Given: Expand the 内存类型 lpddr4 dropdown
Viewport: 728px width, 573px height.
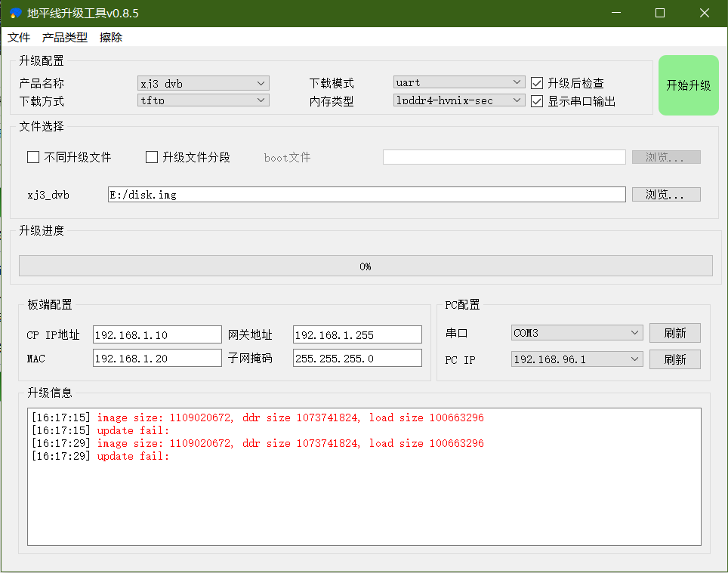Looking at the screenshot, I should pos(458,100).
